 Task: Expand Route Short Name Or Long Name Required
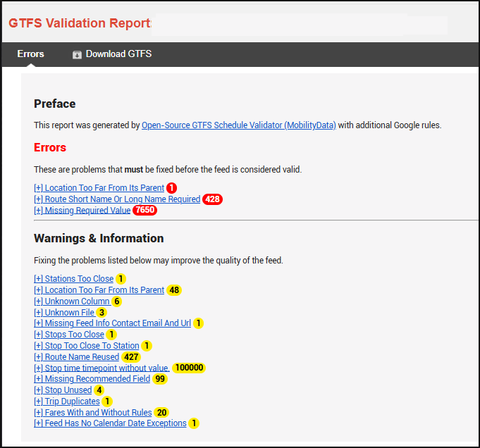pyautogui.click(x=117, y=199)
